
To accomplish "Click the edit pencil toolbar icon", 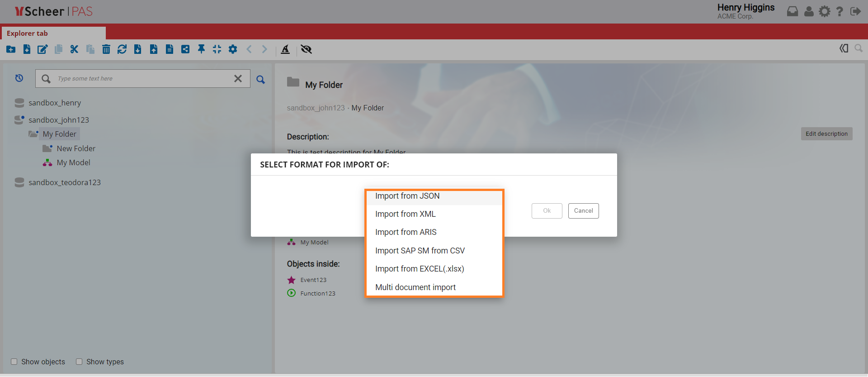I will (42, 49).
